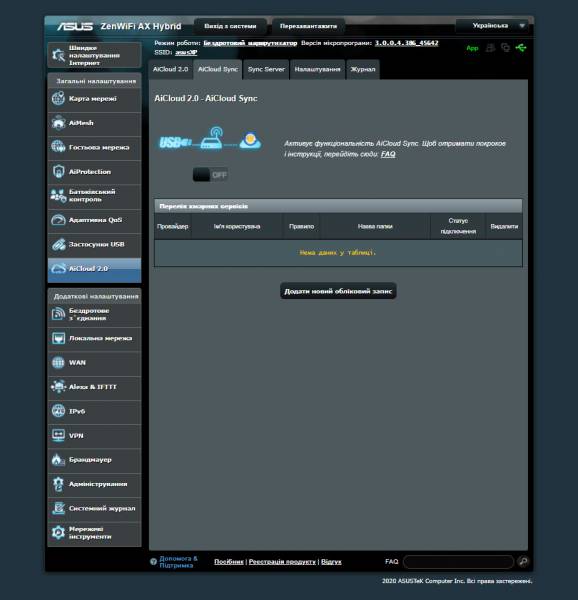The width and height of the screenshot is (578, 600).
Task: Click the FAQ search input field
Action: pyautogui.click(x=458, y=562)
